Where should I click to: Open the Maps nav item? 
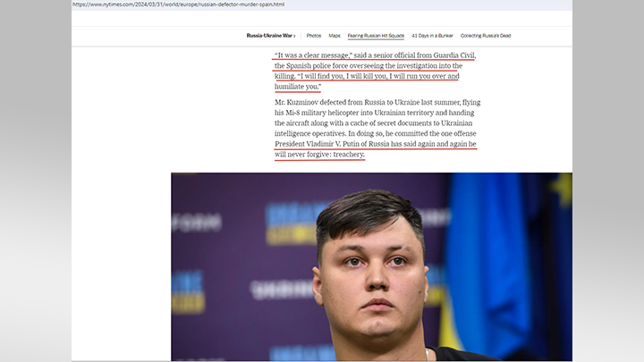pyautogui.click(x=335, y=36)
